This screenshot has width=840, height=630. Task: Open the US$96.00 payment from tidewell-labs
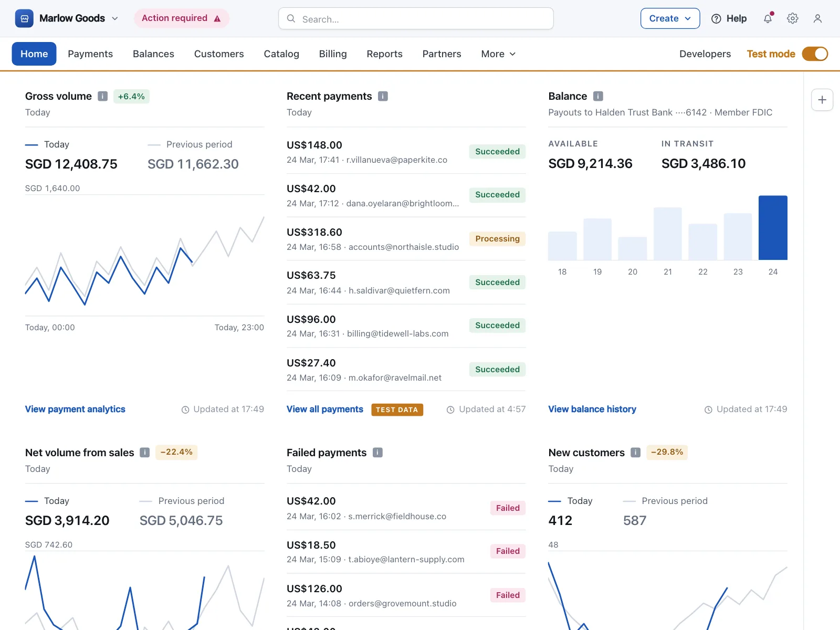pyautogui.click(x=406, y=326)
